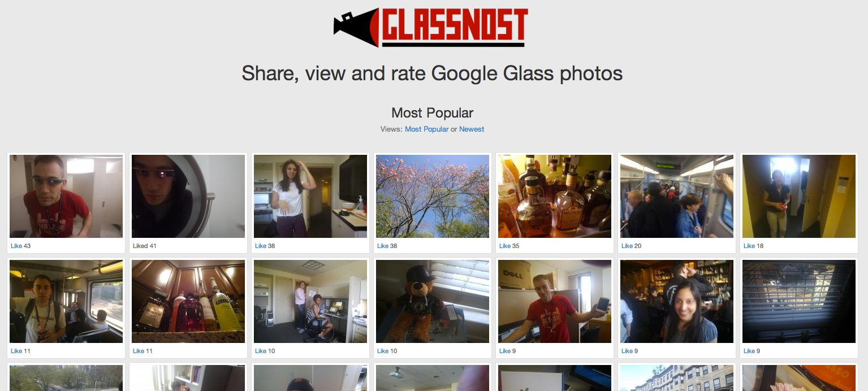Open the smiling woman at bar photo
Image resolution: width=868 pixels, height=391 pixels.
[x=677, y=301]
